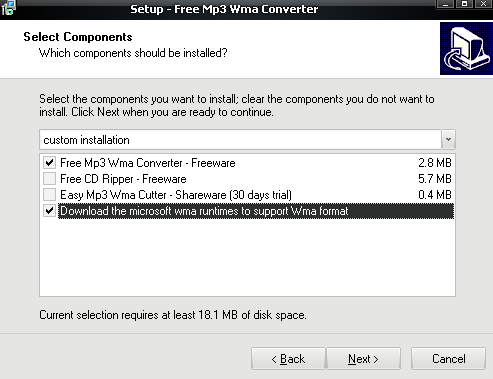The width and height of the screenshot is (493, 379).
Task: Select the Free Mp3 Wma Converter Freeware row
Action: [x=247, y=163]
